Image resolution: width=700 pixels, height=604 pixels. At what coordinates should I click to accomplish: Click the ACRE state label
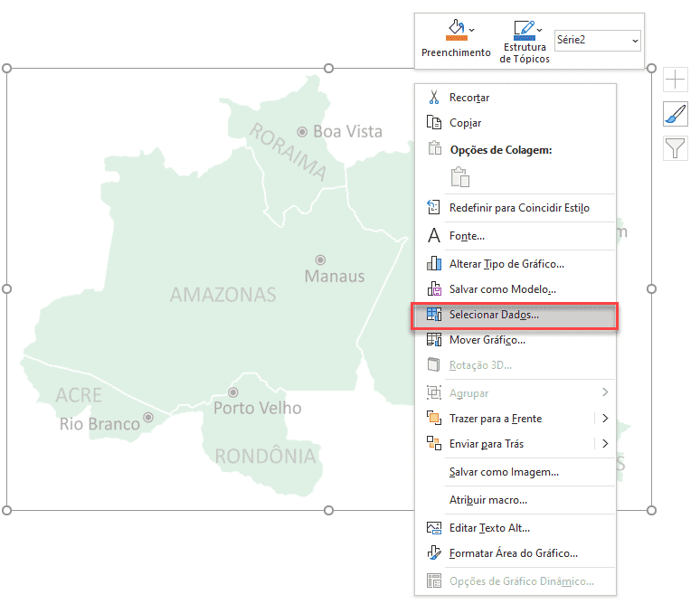[x=79, y=395]
